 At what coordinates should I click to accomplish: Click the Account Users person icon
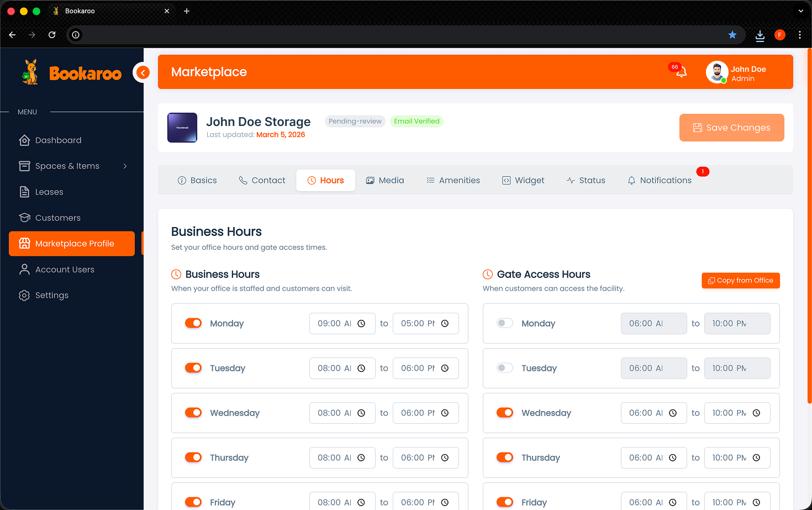(24, 269)
